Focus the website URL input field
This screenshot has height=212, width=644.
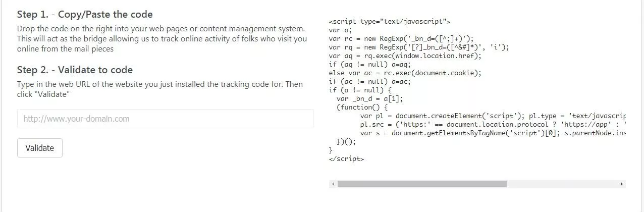[x=165, y=119]
